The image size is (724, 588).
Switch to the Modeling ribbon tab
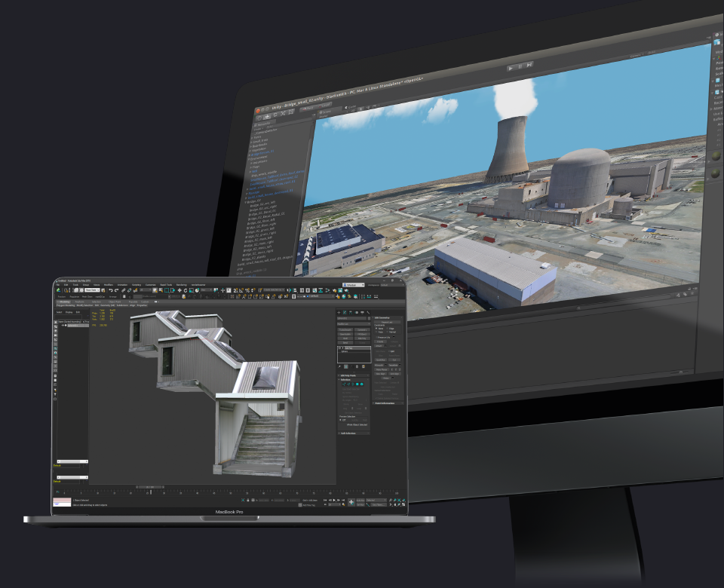66,300
